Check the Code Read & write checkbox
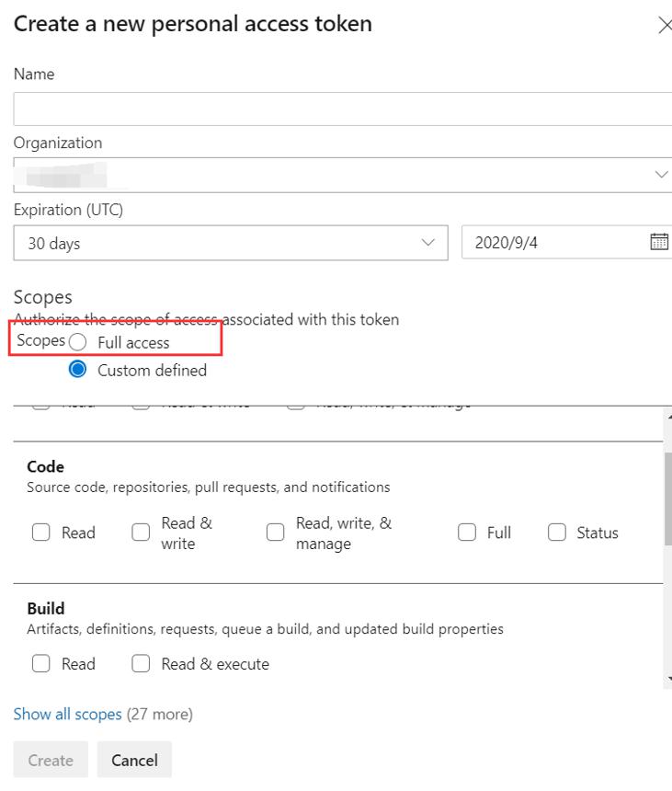Image resolution: width=672 pixels, height=791 pixels. pos(141,533)
